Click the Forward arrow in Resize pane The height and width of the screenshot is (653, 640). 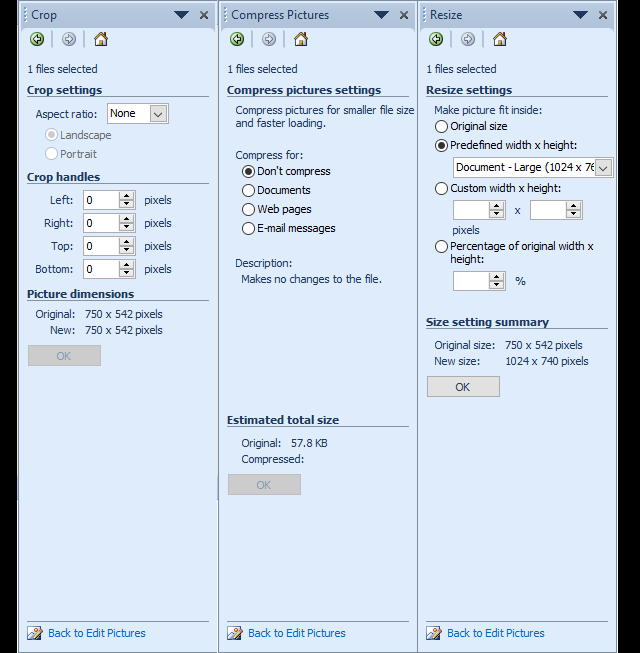point(468,40)
